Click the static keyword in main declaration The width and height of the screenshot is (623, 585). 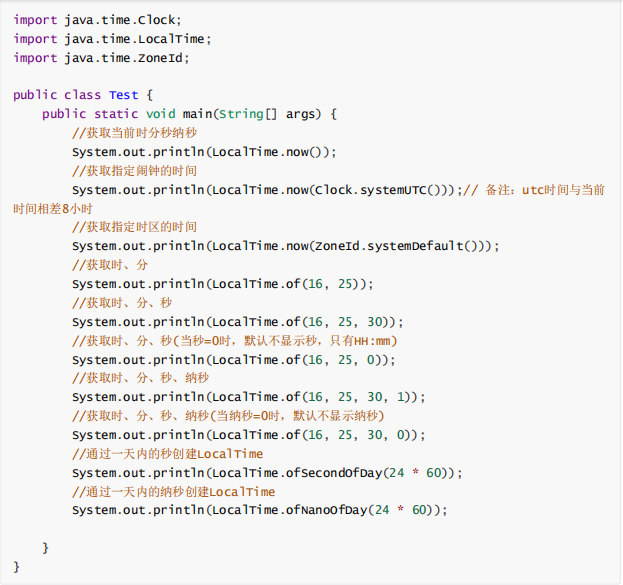click(x=117, y=114)
